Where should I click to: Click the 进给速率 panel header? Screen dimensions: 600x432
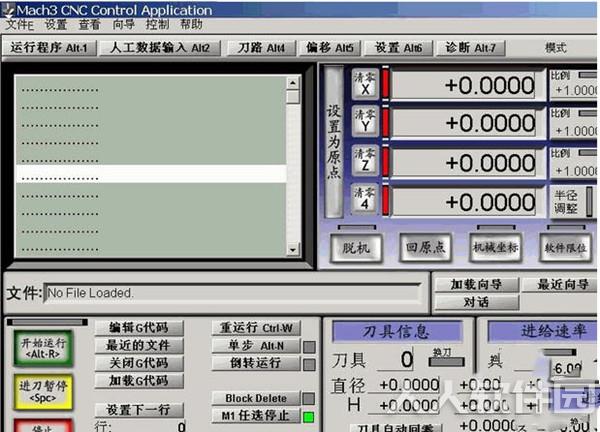[x=543, y=331]
